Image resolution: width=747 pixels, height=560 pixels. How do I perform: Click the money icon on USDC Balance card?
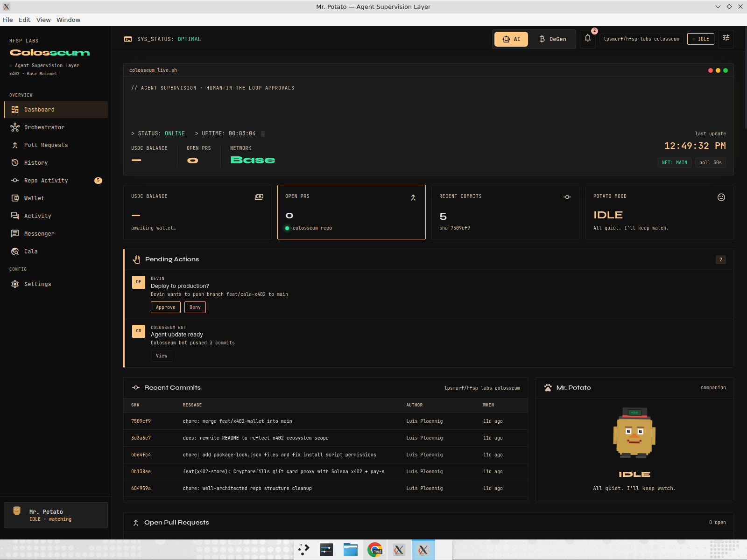(259, 197)
